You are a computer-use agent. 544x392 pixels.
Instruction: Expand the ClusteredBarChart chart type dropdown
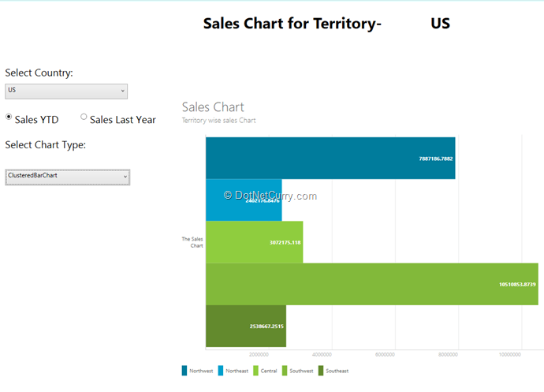click(x=67, y=177)
